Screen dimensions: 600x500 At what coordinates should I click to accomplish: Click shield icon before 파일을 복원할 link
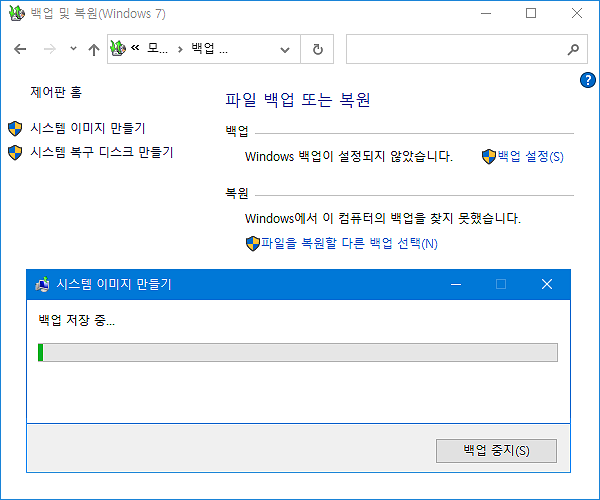[x=253, y=243]
